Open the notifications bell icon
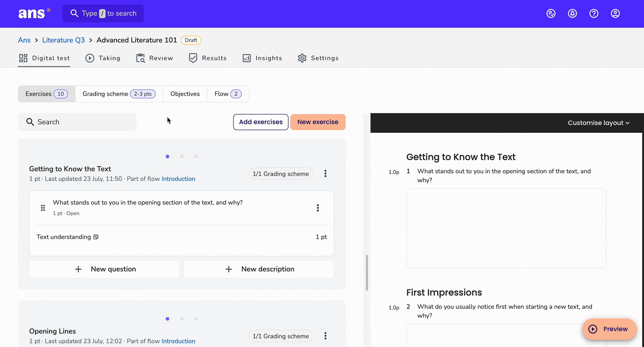This screenshot has height=347, width=644. click(572, 13)
